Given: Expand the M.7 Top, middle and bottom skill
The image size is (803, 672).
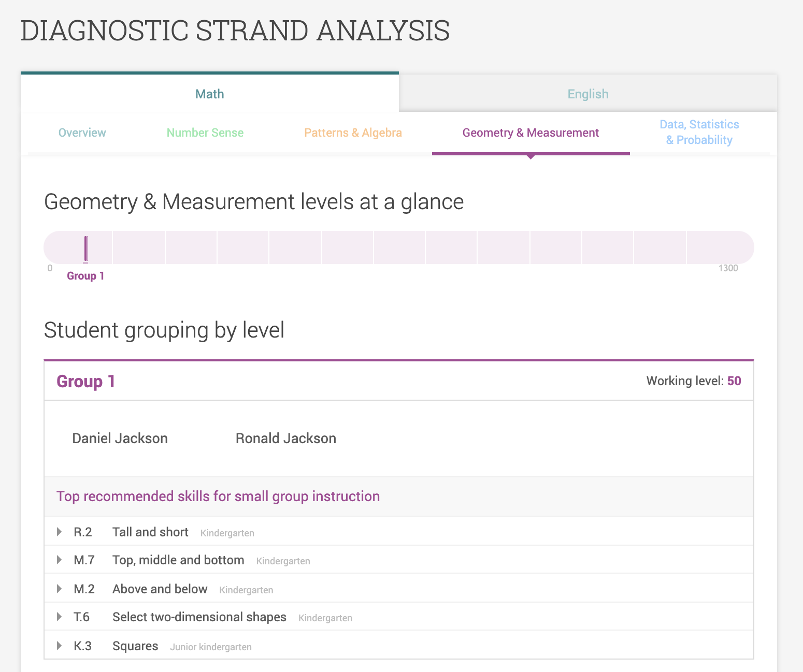Looking at the screenshot, I should 58,560.
